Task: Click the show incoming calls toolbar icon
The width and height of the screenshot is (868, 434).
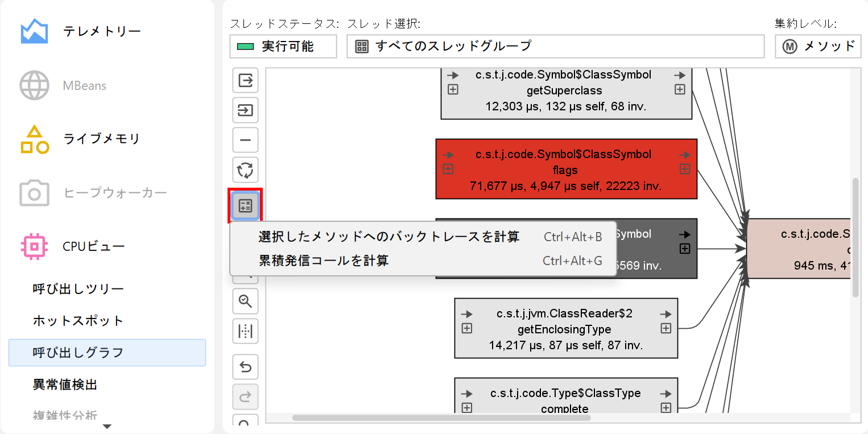Action: [245, 110]
